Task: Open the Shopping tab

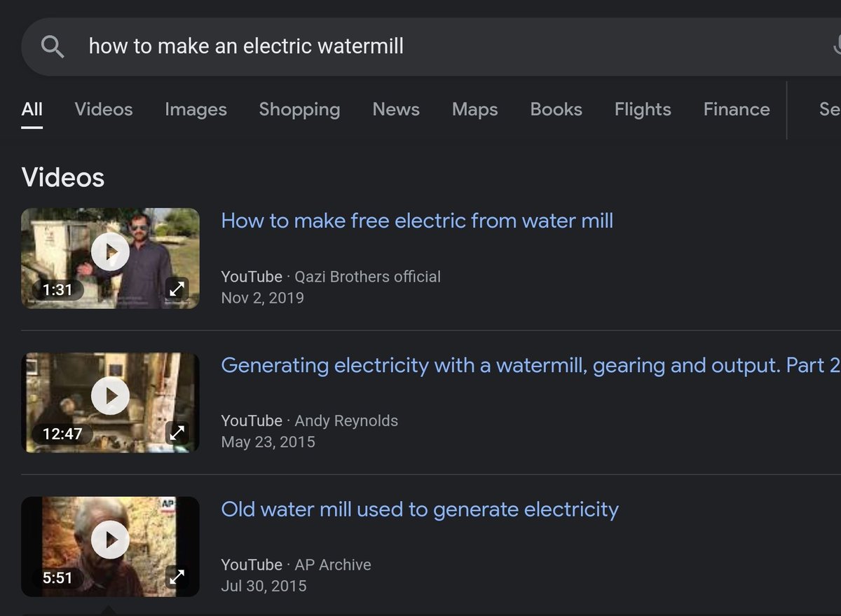Action: pyautogui.click(x=299, y=109)
